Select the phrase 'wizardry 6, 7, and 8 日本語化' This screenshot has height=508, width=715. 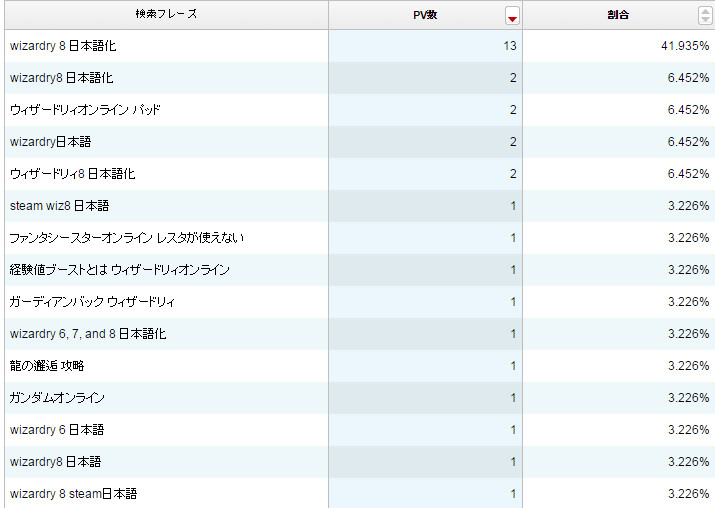[88, 334]
